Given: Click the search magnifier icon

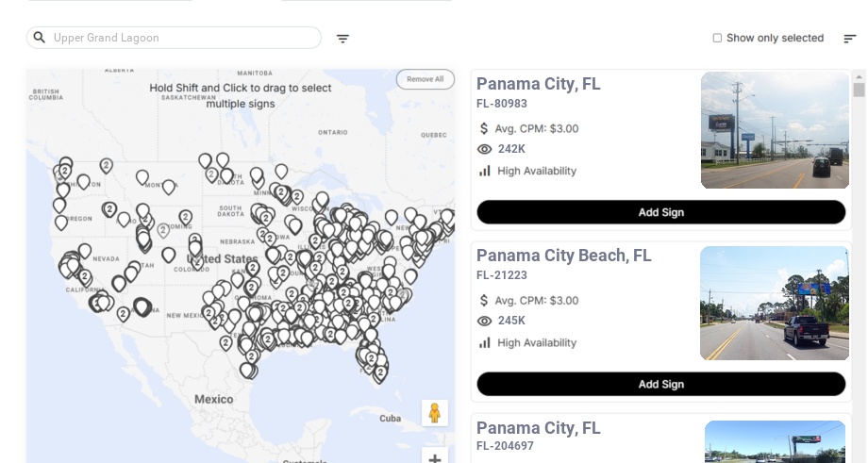Looking at the screenshot, I should [39, 38].
